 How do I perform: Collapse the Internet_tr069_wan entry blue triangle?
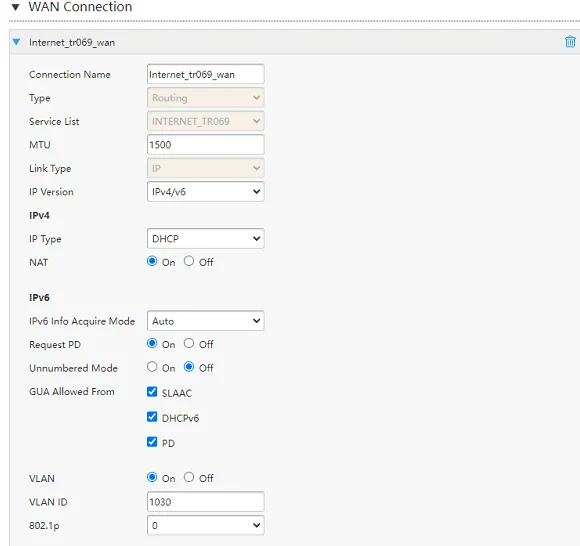click(16, 42)
